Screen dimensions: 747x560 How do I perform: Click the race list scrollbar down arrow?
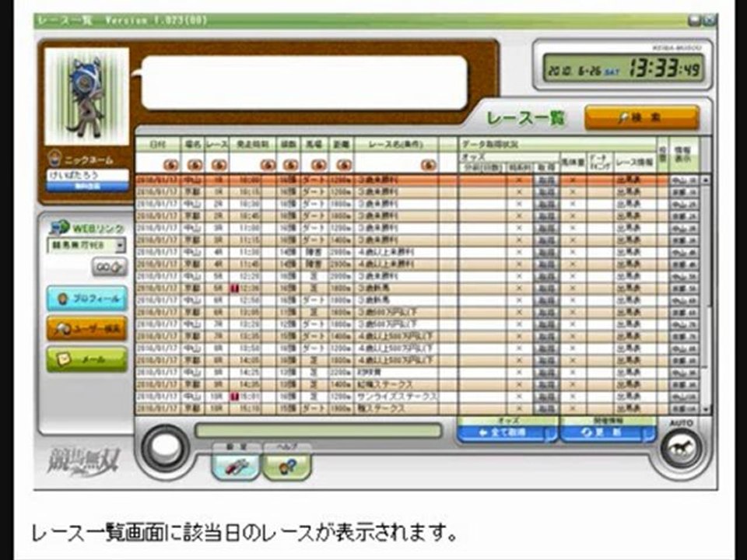coord(706,409)
